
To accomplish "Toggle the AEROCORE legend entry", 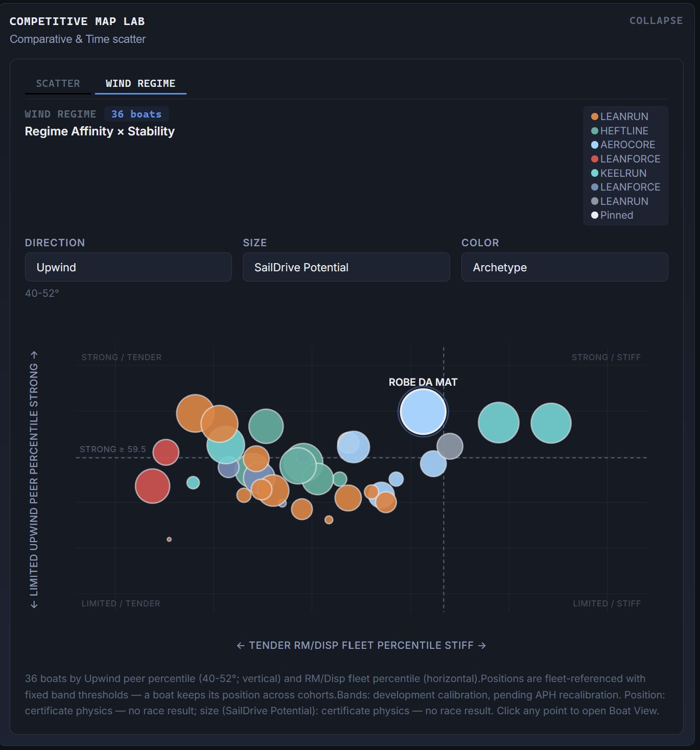I will pos(623,145).
